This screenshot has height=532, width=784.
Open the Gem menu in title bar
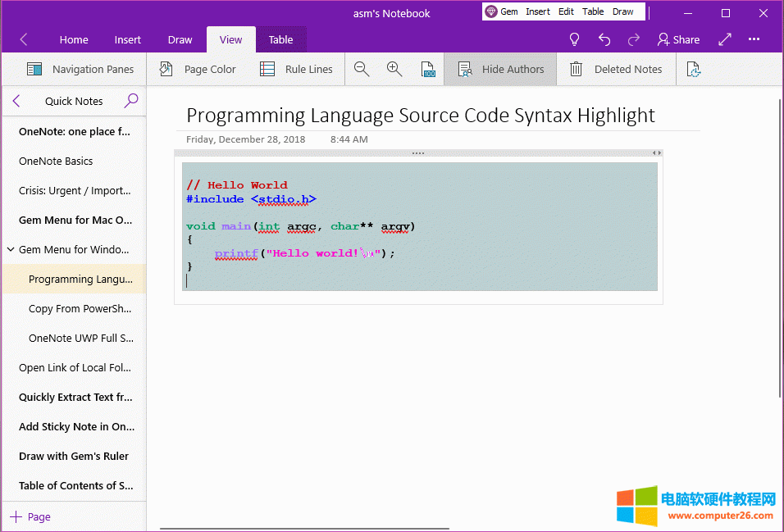(501, 12)
